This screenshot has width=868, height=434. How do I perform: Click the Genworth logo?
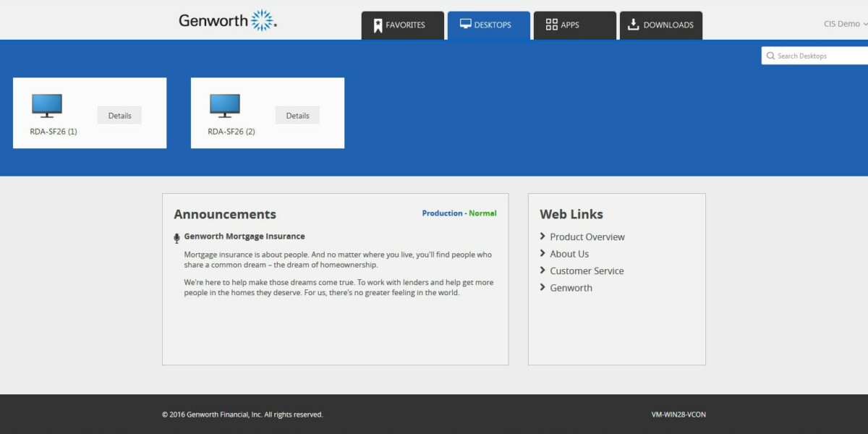click(228, 20)
